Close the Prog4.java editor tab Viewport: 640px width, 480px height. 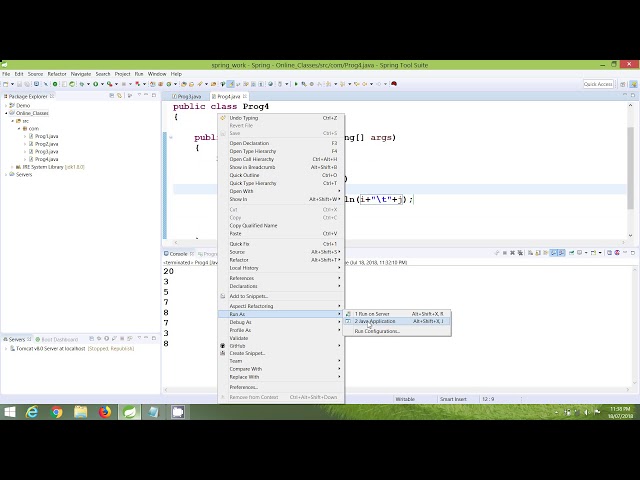pos(245,96)
